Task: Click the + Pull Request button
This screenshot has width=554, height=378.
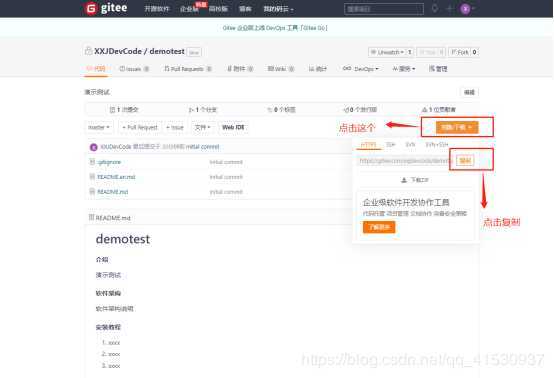Action: click(140, 127)
